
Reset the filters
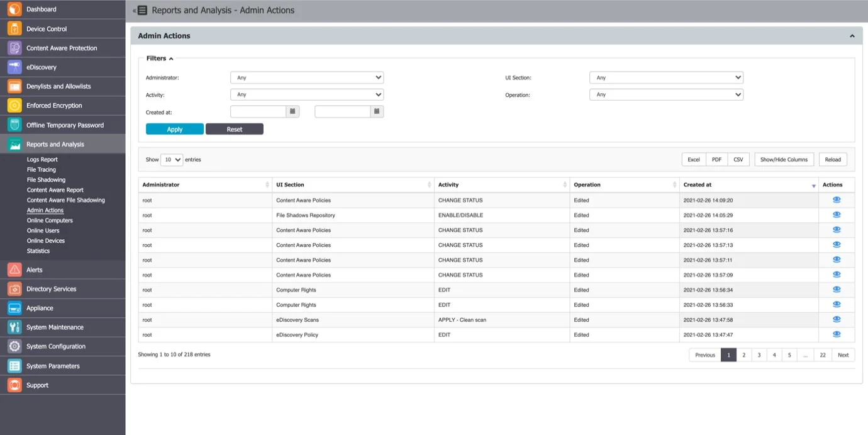click(x=235, y=129)
